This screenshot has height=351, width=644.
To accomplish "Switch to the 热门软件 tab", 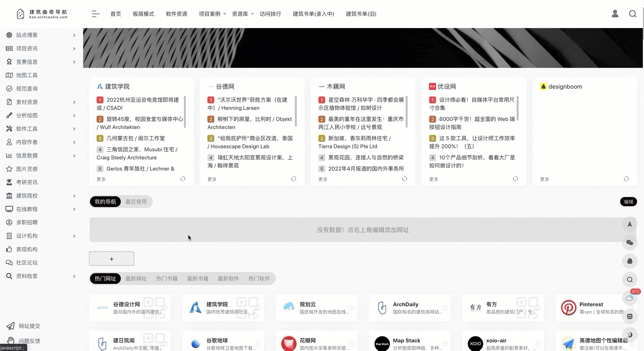I will point(259,279).
